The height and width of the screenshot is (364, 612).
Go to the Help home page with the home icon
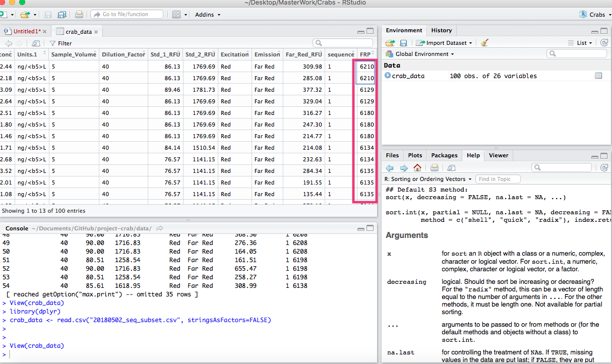click(x=416, y=167)
